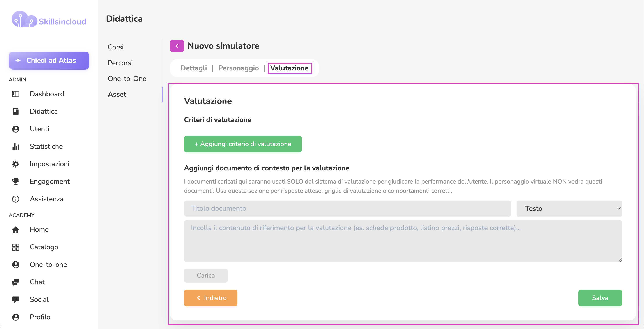Click the Assistenza info icon
Image resolution: width=644 pixels, height=329 pixels.
click(x=16, y=199)
